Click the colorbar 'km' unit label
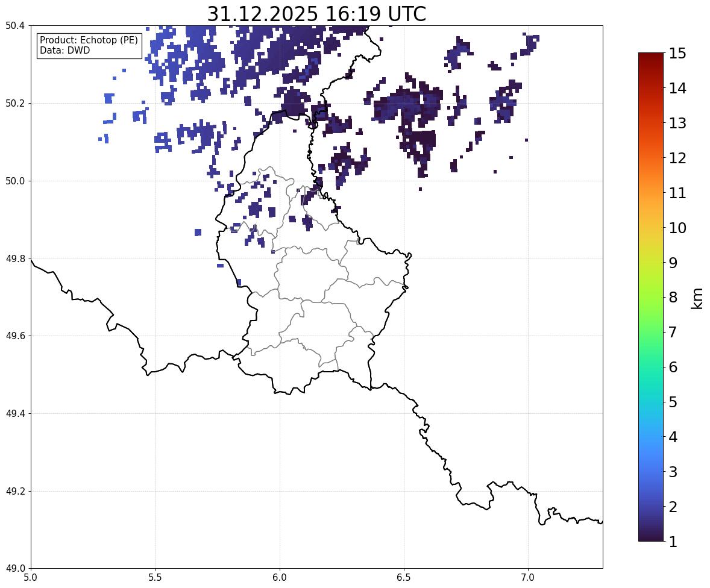This screenshot has width=710, height=588. tap(697, 298)
